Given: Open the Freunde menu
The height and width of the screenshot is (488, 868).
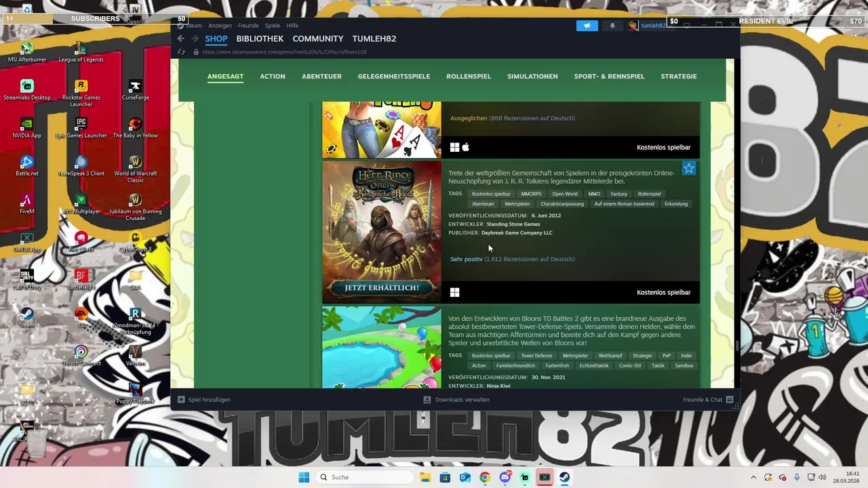Looking at the screenshot, I should [x=248, y=26].
